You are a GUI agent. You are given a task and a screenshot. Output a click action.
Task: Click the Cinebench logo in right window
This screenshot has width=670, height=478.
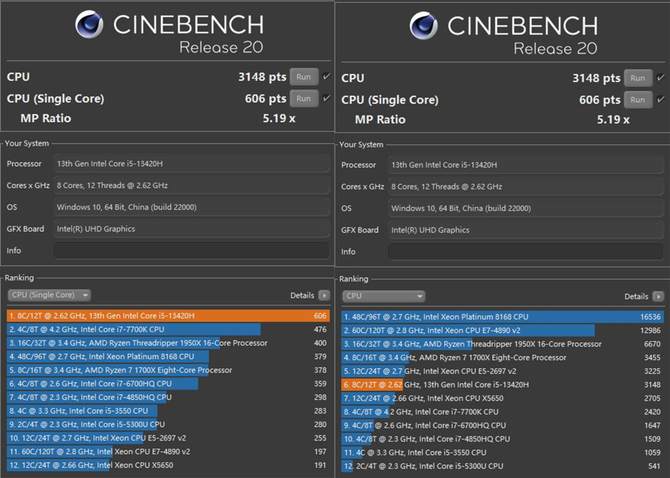(423, 25)
